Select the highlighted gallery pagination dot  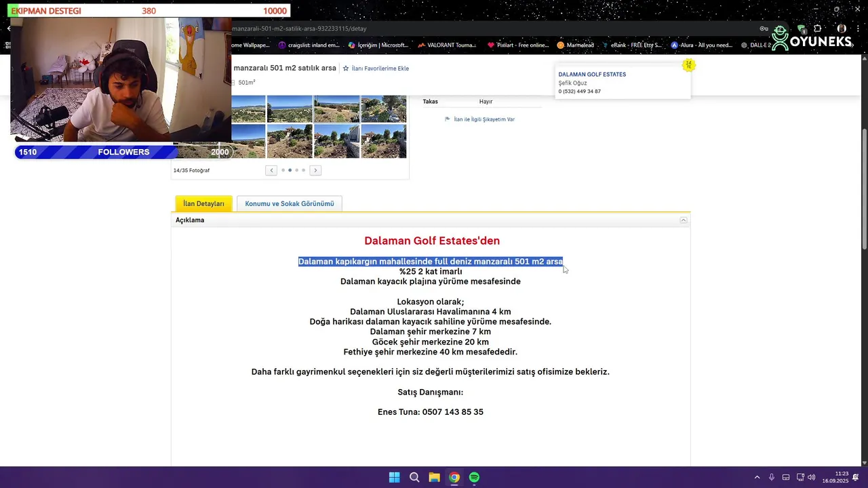(x=290, y=170)
